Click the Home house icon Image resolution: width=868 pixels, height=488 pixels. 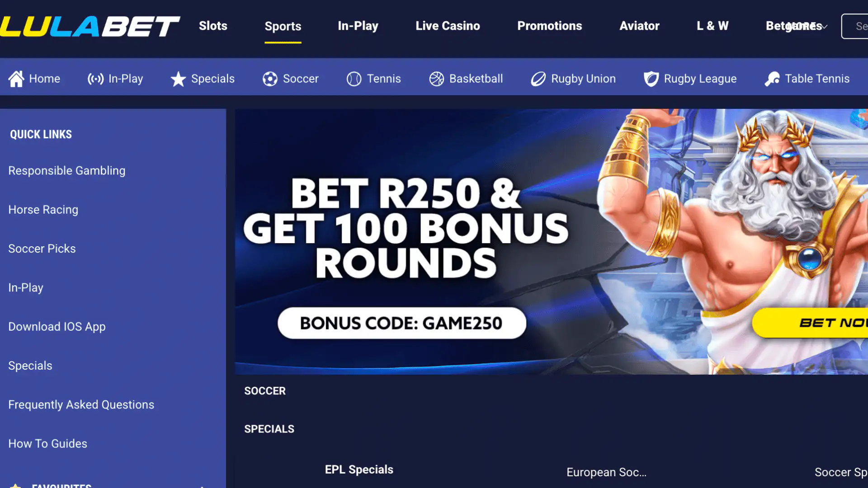point(16,79)
